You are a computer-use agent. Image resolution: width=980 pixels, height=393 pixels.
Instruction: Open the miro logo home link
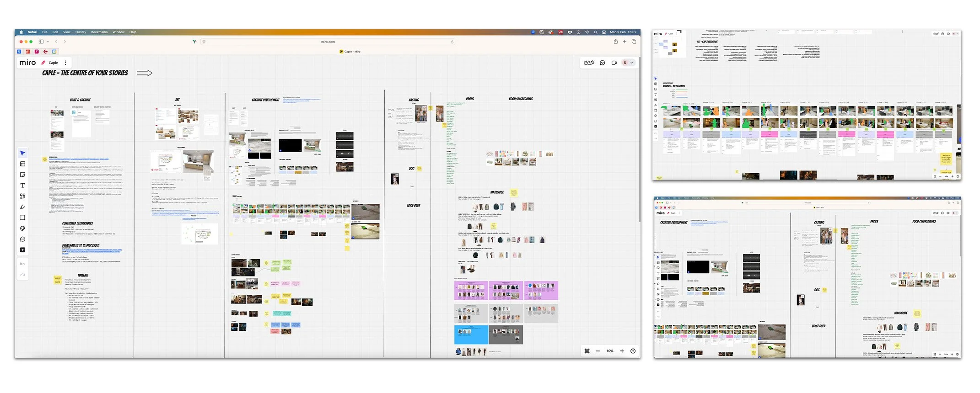tap(27, 63)
